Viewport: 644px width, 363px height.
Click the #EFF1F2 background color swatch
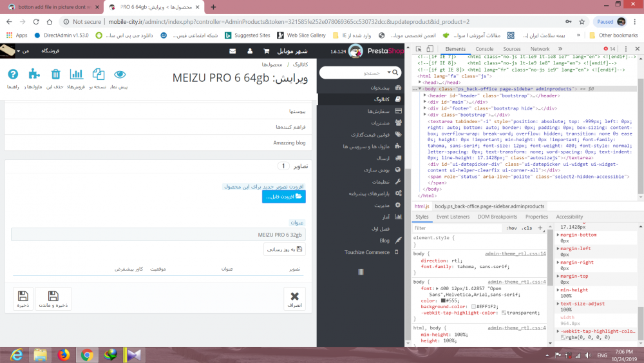pos(473,307)
